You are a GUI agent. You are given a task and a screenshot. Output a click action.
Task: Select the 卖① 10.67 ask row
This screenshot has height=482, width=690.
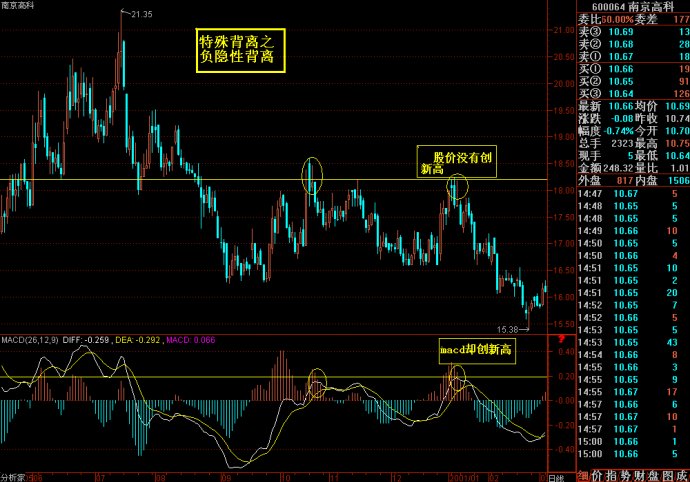pos(634,56)
